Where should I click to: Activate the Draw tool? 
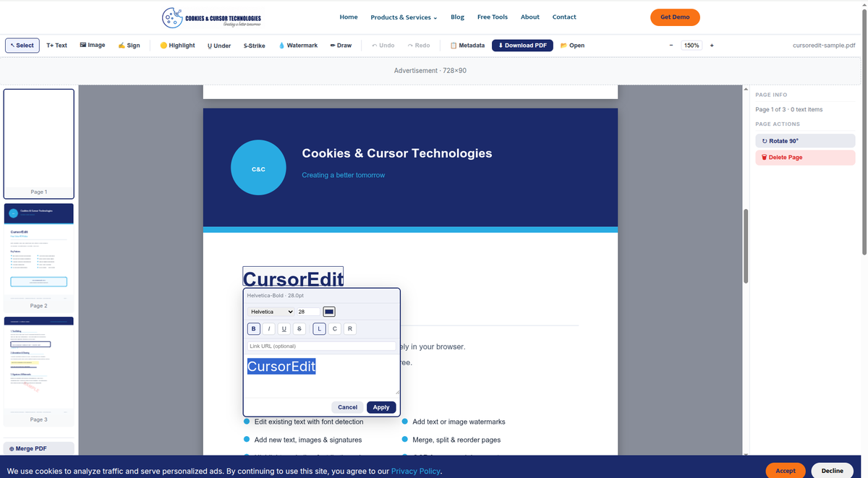pyautogui.click(x=341, y=46)
